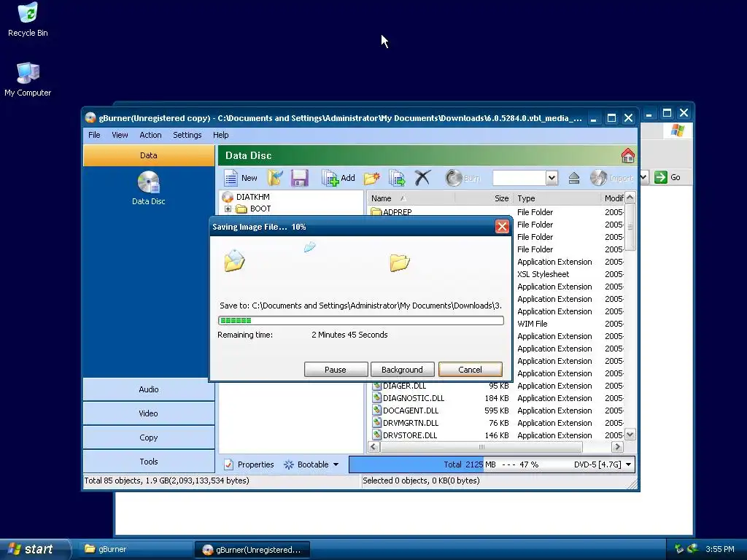
Task: Click the Size column header
Action: tap(484, 198)
